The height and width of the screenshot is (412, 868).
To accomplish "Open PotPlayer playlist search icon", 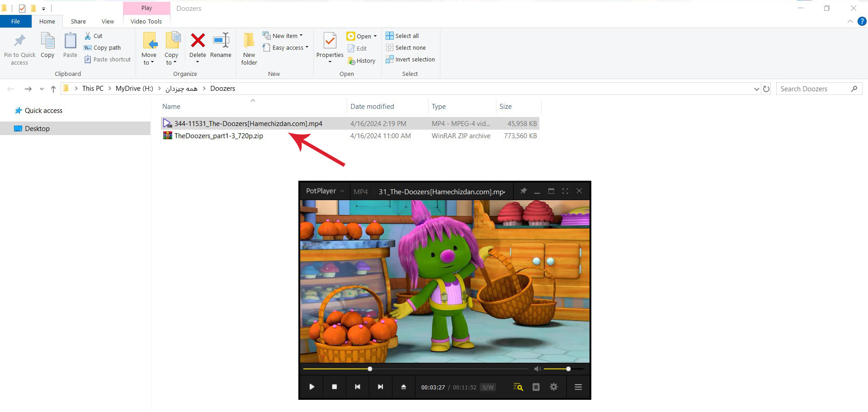I will [x=518, y=387].
